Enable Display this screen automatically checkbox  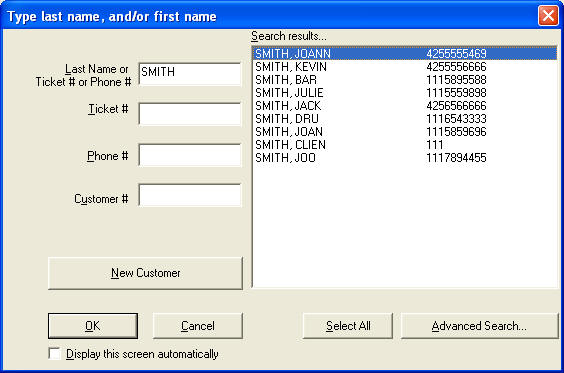55,354
